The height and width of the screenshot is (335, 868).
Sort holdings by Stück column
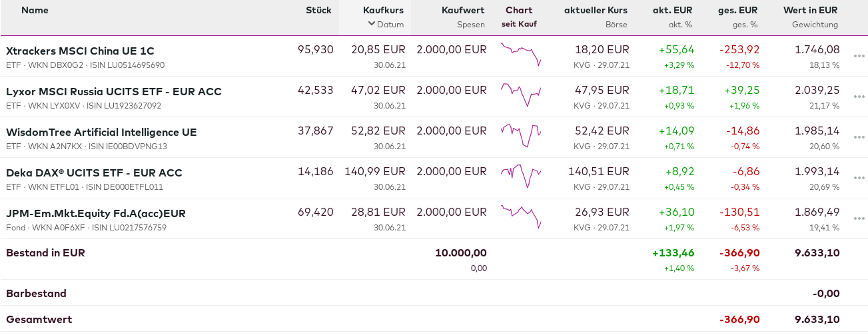click(x=318, y=10)
